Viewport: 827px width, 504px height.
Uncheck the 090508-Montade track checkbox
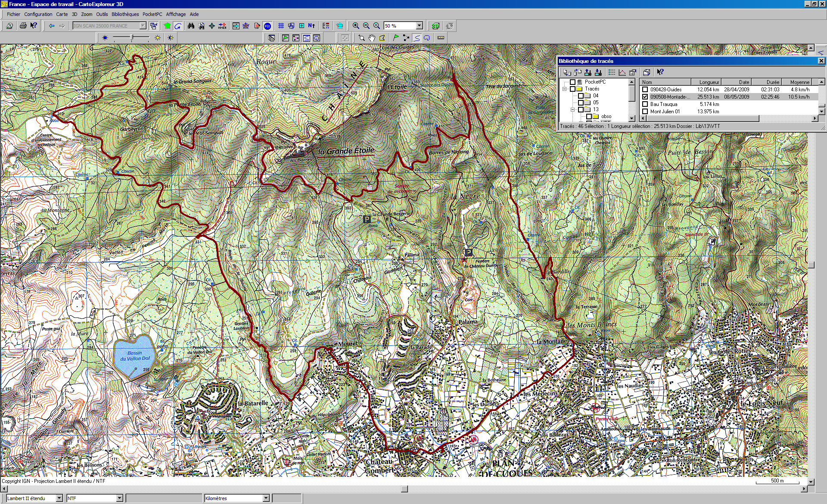coord(645,97)
